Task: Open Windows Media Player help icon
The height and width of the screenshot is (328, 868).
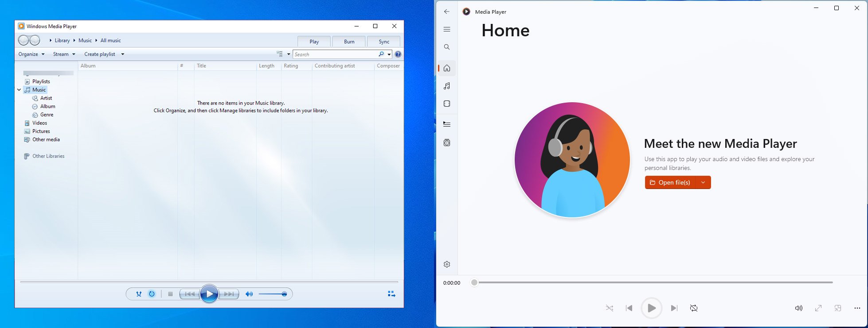Action: (x=398, y=54)
